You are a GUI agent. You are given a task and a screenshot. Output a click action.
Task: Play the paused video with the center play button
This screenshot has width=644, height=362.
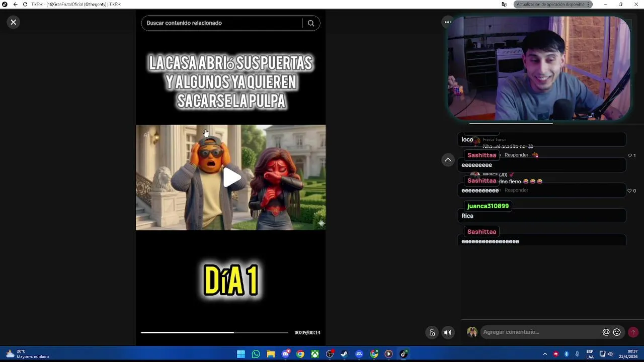(x=231, y=177)
